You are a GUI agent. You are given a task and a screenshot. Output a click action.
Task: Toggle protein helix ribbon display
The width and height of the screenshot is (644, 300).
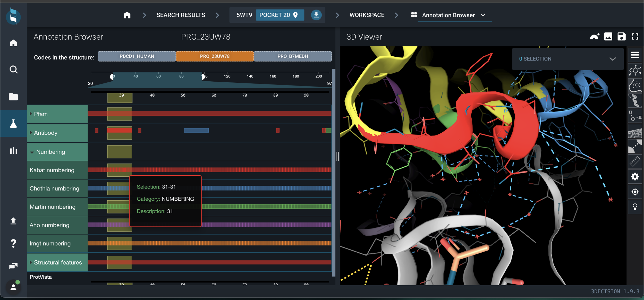pos(635,100)
